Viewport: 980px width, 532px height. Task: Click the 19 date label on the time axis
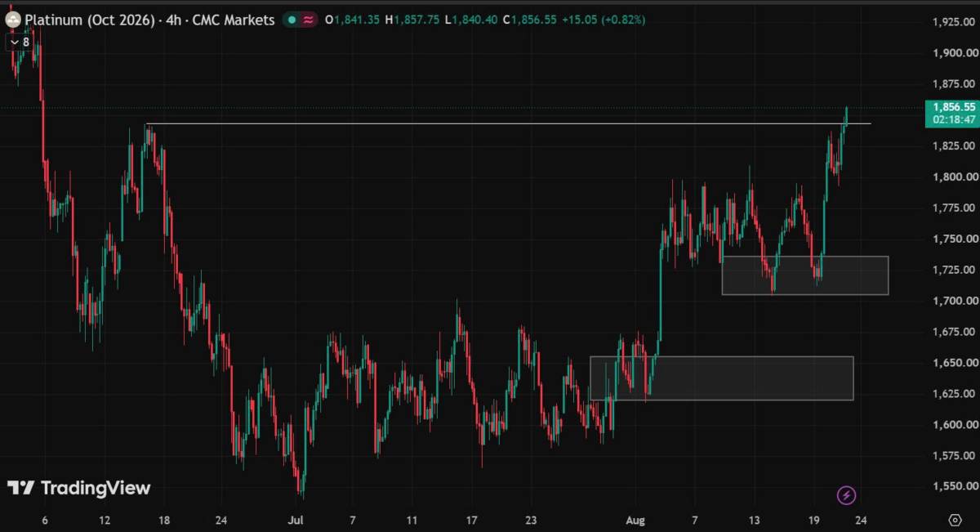(x=814, y=520)
